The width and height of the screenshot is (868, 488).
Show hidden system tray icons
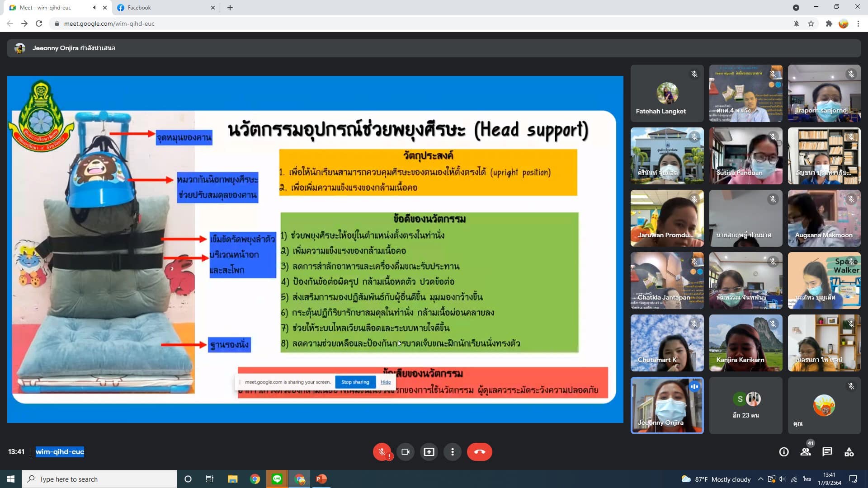click(761, 479)
